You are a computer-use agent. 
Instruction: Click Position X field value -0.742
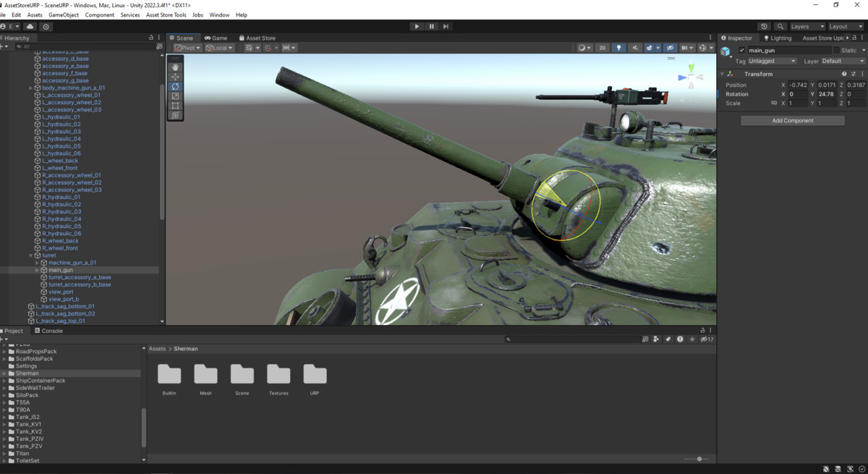(798, 85)
